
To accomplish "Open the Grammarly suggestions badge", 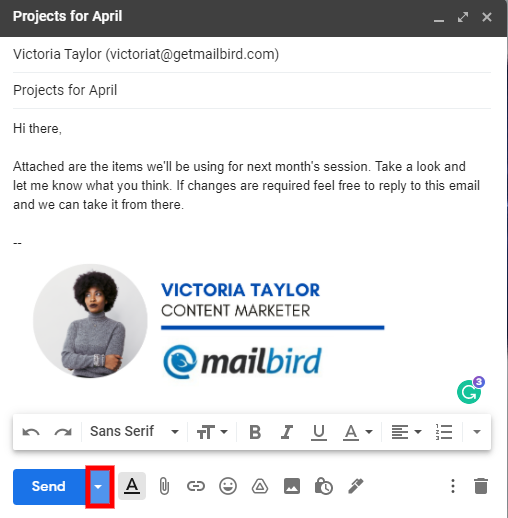I will tap(471, 390).
